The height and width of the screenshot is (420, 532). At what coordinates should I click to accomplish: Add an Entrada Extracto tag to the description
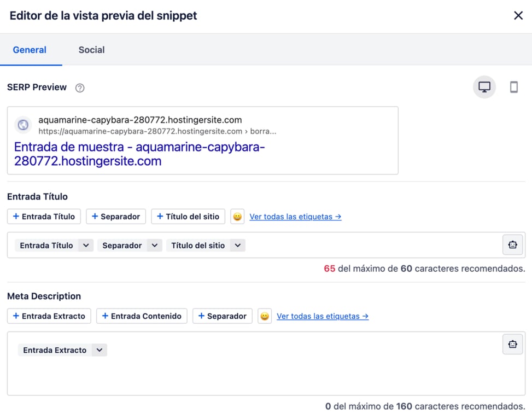pyautogui.click(x=49, y=316)
